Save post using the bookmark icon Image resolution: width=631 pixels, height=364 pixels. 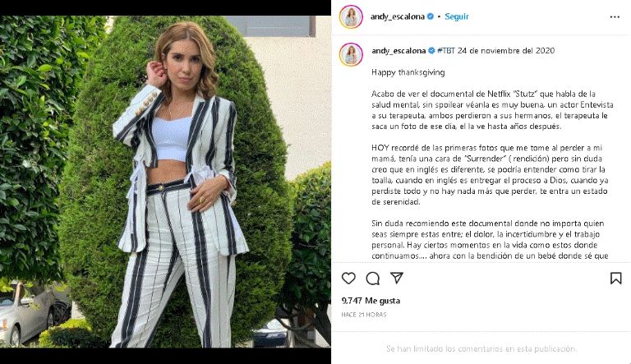tap(615, 279)
